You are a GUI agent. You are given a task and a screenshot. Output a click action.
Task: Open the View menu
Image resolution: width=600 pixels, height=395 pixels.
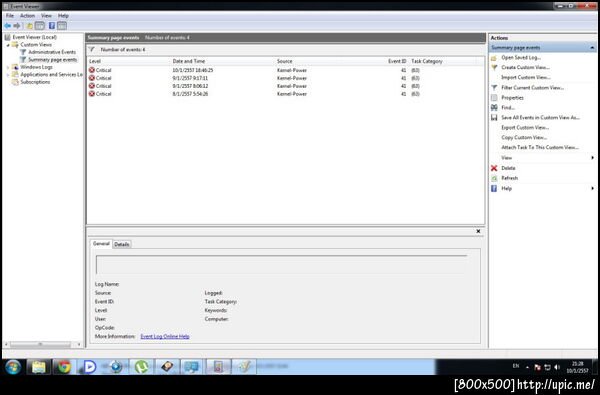46,16
